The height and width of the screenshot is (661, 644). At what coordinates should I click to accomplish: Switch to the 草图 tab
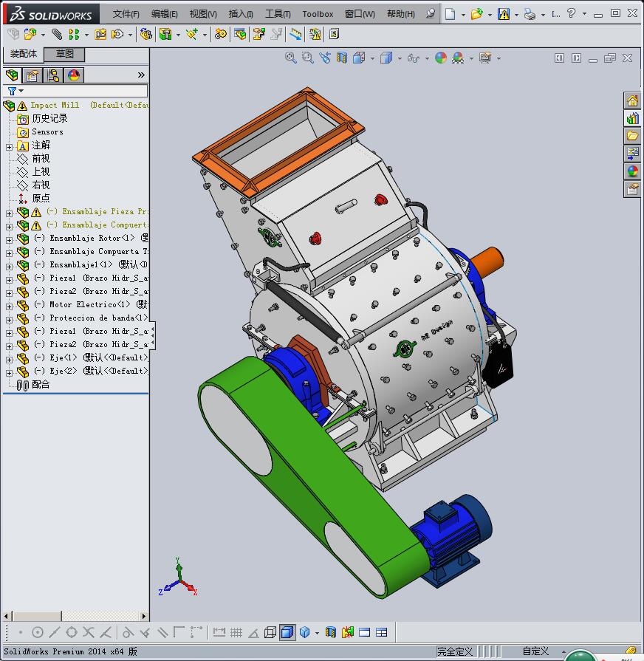65,54
